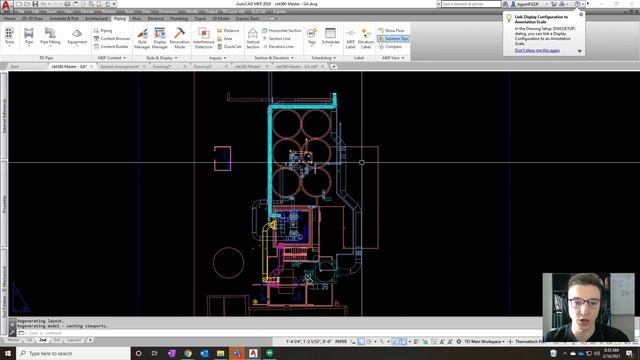640x360 pixels.
Task: Create a Vertical Section
Action: pyautogui.click(x=253, y=38)
